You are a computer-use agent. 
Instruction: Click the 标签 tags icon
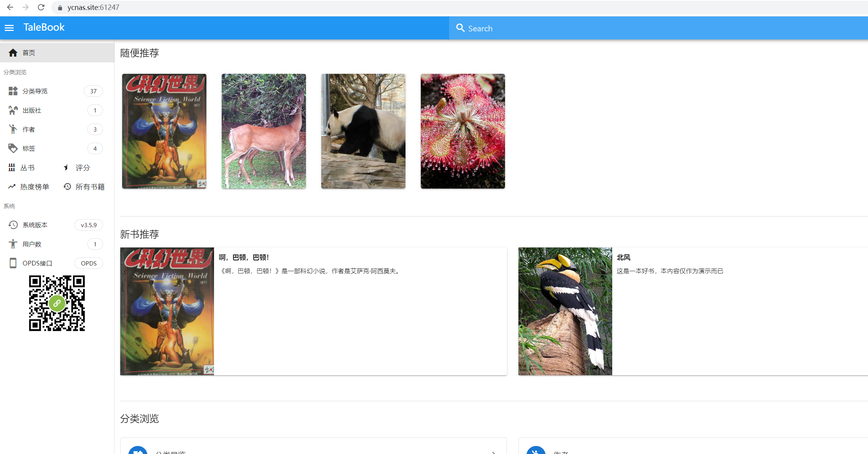(13, 148)
